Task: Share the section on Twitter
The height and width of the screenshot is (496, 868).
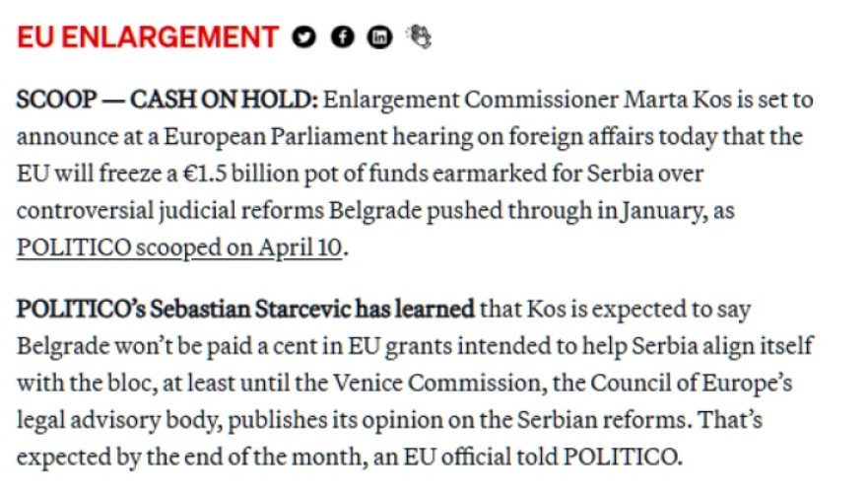Action: coord(304,37)
